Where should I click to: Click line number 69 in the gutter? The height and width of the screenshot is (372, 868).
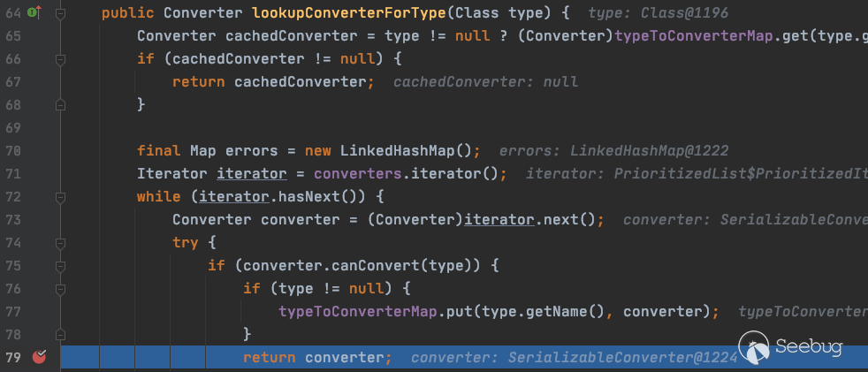[x=13, y=128]
